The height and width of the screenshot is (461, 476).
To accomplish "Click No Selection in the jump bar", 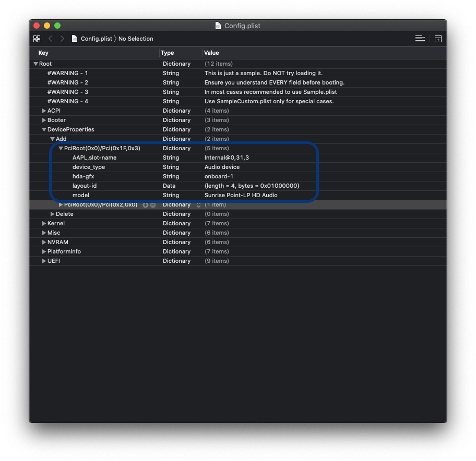I will (x=136, y=39).
